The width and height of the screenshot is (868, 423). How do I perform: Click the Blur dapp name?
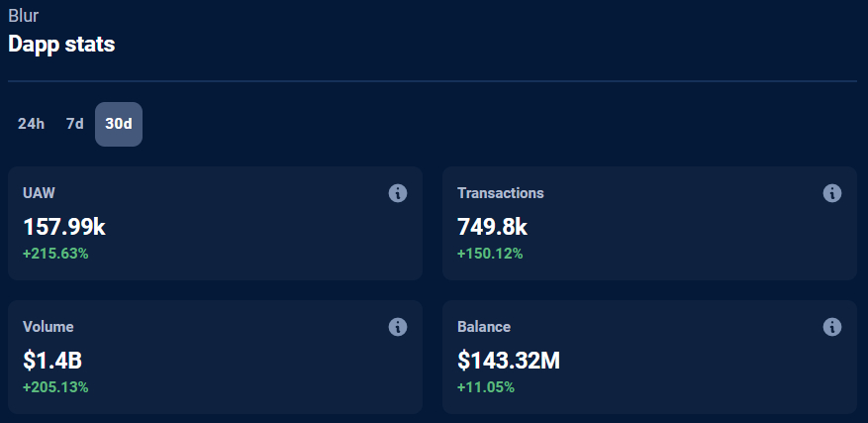tap(23, 16)
